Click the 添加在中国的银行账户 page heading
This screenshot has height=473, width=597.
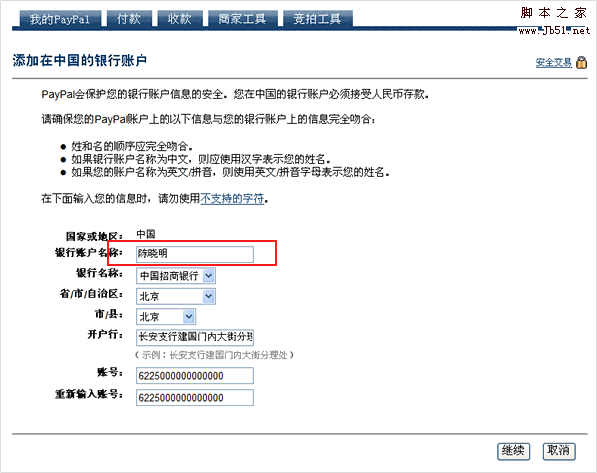[x=80, y=60]
